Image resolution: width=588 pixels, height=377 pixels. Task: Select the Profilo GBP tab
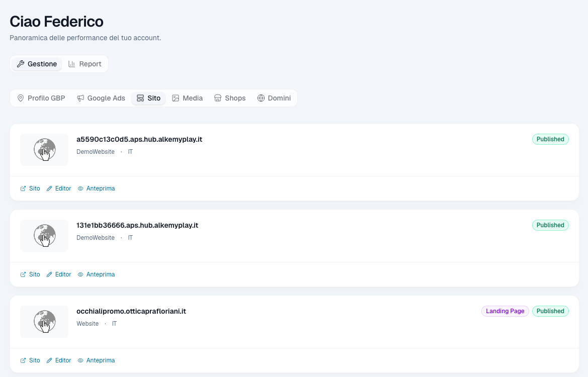(41, 98)
